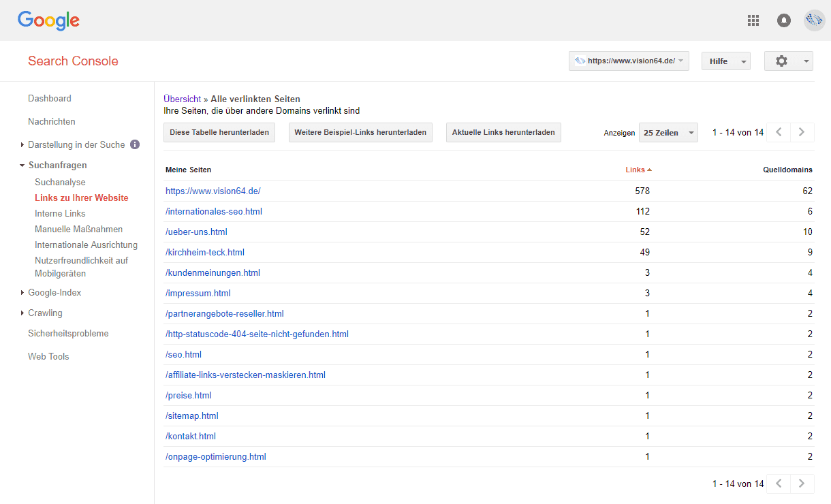Image resolution: width=831 pixels, height=504 pixels.
Task: Open the Hilfe dropdown
Action: 725,61
